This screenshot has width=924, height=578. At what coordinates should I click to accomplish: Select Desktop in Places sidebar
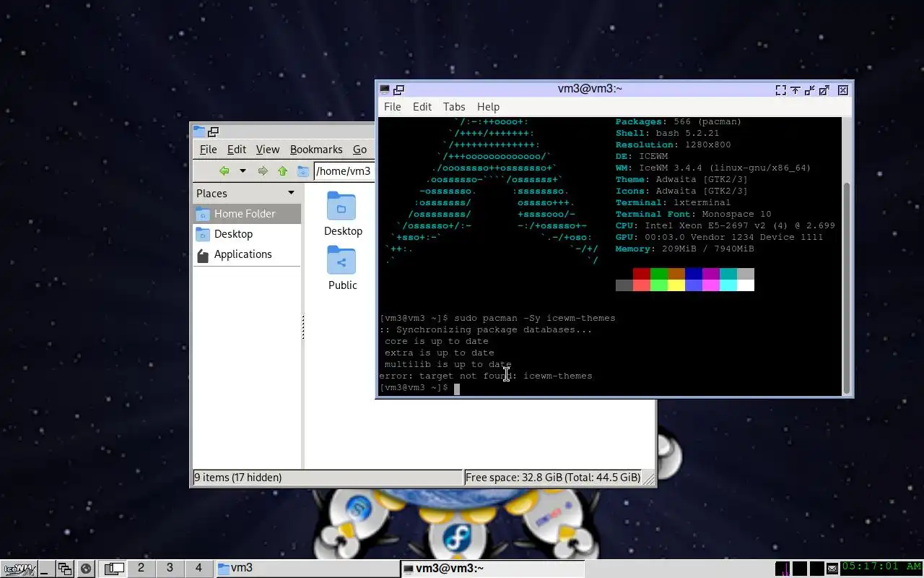[x=247, y=234]
